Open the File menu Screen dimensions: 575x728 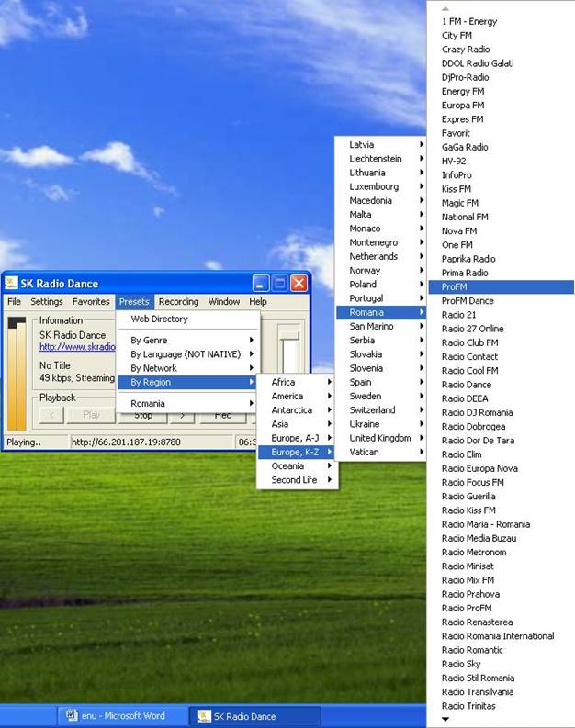coord(15,302)
